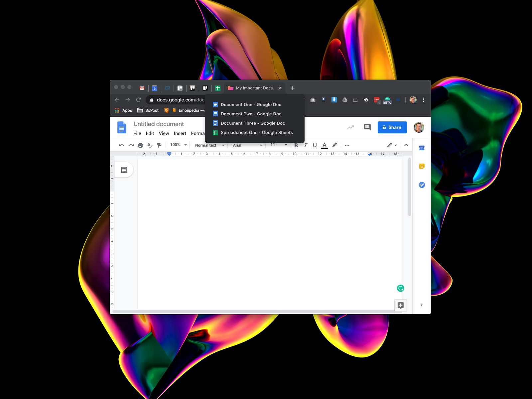Show the document outline icon
This screenshot has width=532, height=399.
(124, 170)
